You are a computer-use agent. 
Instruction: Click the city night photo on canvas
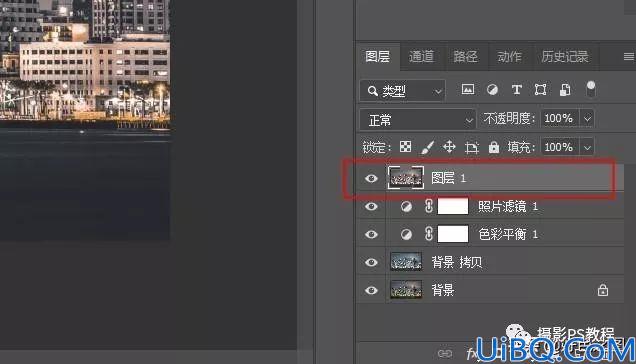(85, 120)
